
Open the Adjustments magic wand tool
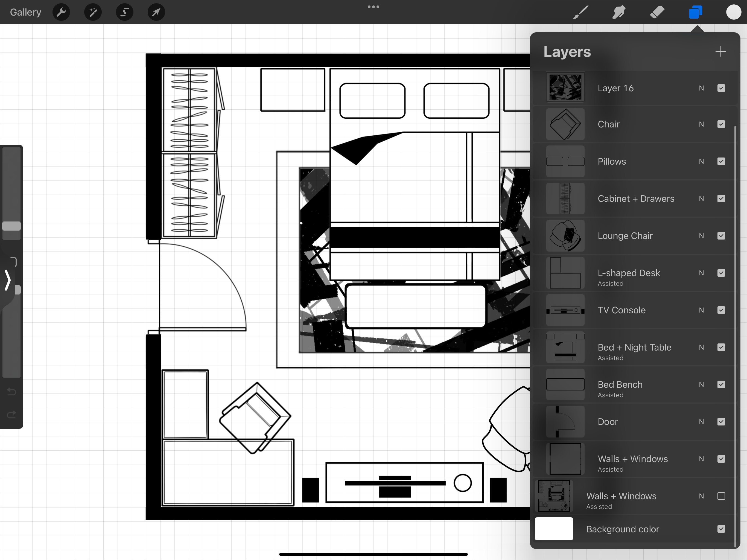pos(92,12)
